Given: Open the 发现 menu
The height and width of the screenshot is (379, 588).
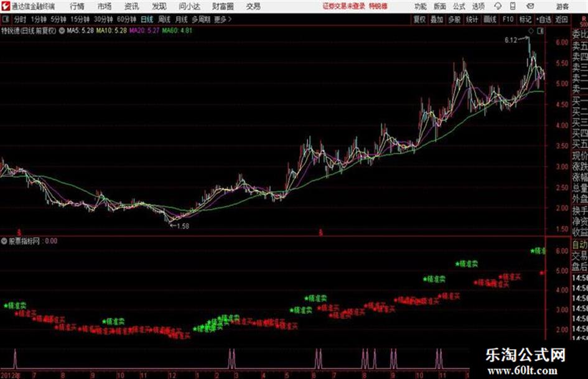Looking at the screenshot, I should point(159,6).
